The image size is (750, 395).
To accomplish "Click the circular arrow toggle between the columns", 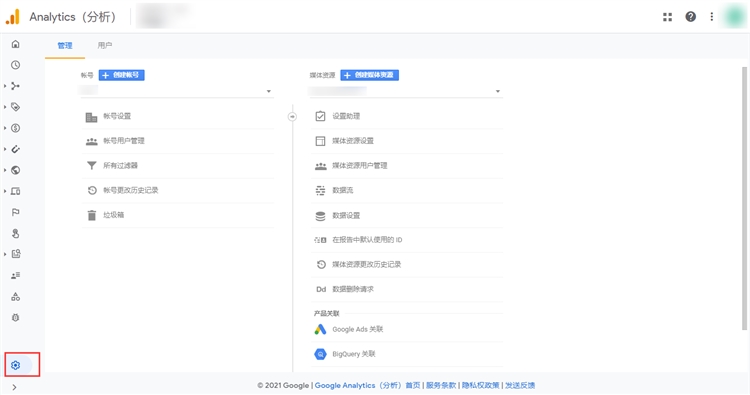I will tap(292, 117).
